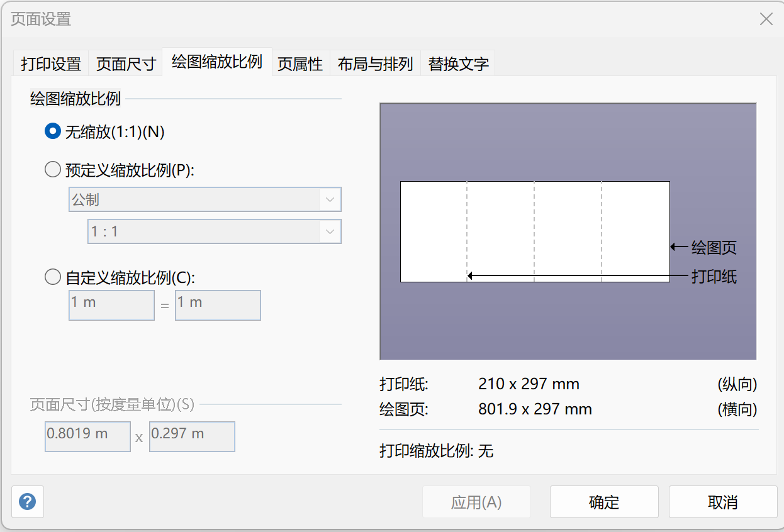This screenshot has width=784, height=532.
Task: Open the 页面尺寸 tab
Action: click(126, 64)
